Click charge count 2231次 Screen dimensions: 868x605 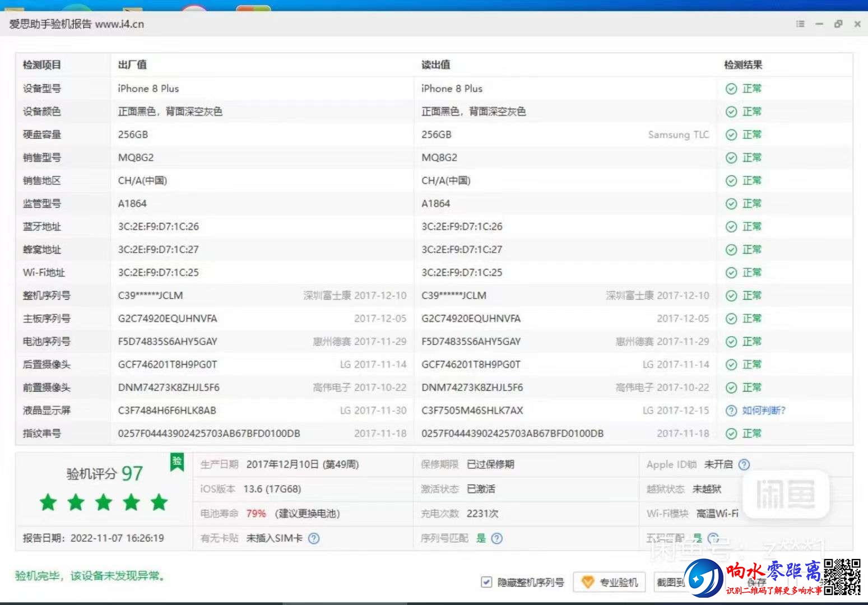482,514
